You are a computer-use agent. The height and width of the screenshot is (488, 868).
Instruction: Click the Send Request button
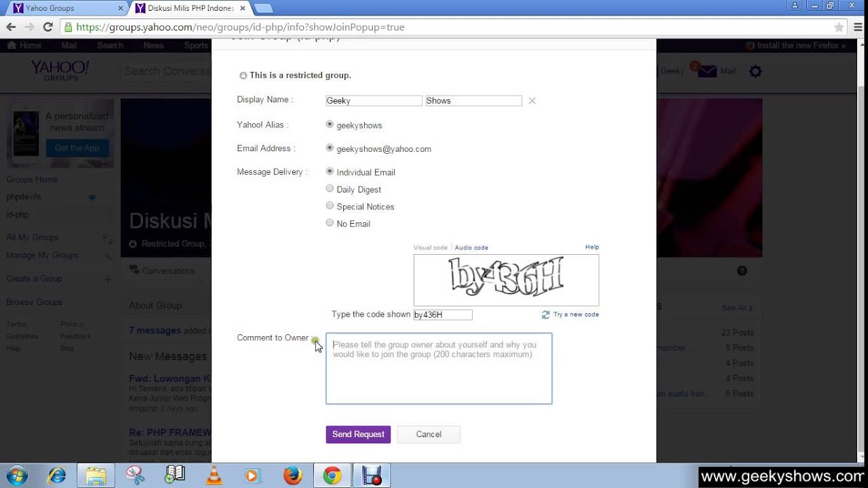tap(358, 434)
